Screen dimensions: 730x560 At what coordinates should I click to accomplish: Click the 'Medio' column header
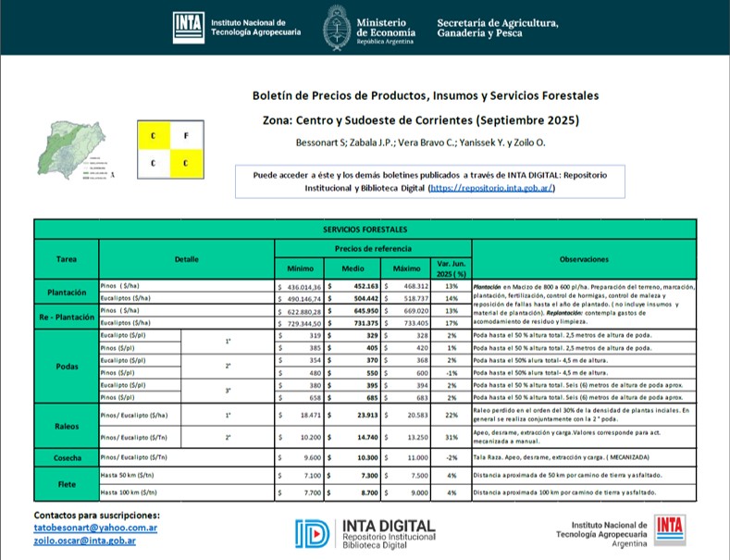[352, 268]
